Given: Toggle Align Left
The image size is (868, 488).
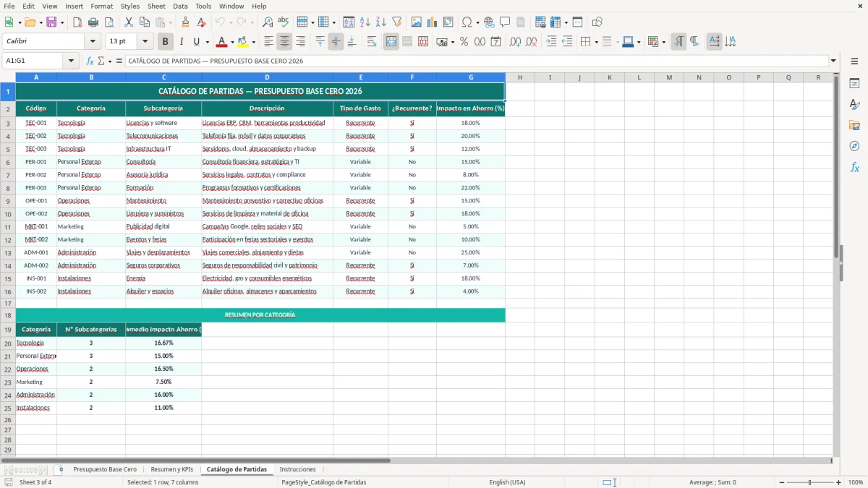Looking at the screenshot, I should pyautogui.click(x=269, y=42).
